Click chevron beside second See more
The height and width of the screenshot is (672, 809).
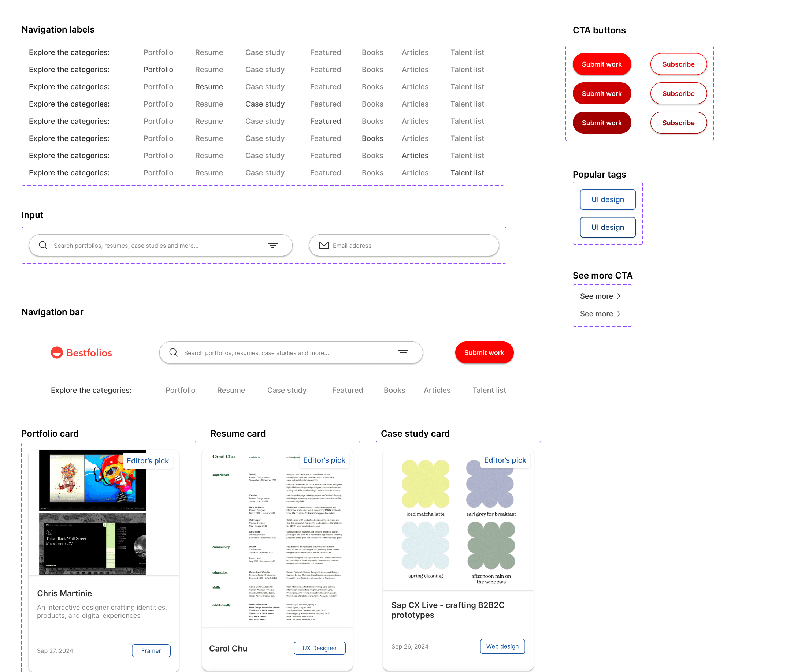[619, 313]
